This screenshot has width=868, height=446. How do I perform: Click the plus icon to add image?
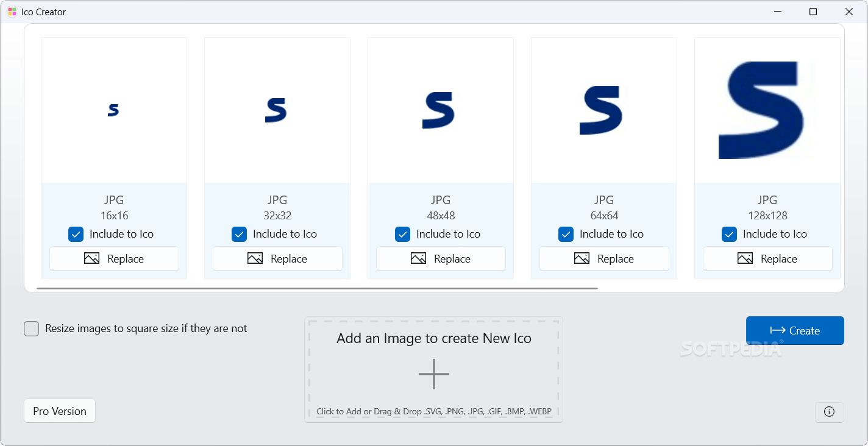click(434, 374)
